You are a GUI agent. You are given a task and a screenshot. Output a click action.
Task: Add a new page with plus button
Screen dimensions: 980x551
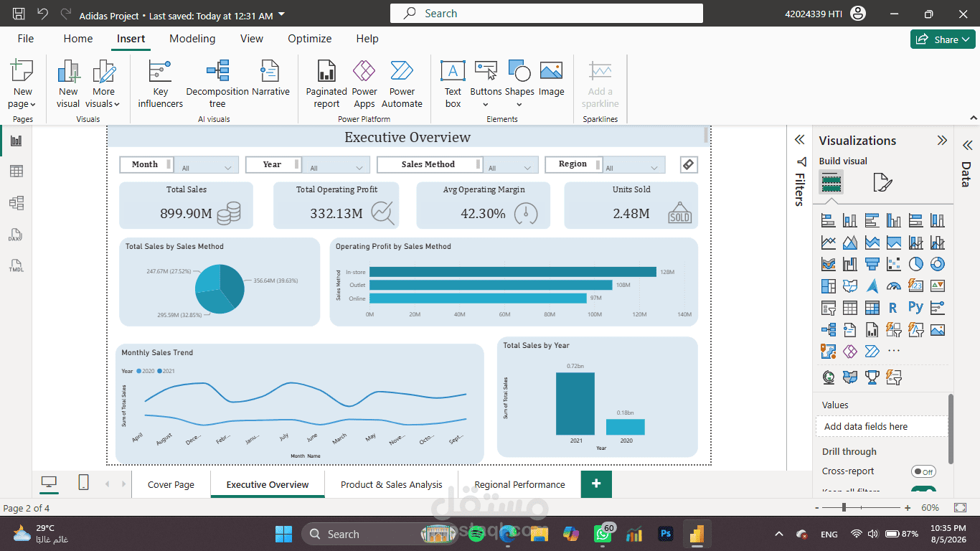tap(596, 484)
